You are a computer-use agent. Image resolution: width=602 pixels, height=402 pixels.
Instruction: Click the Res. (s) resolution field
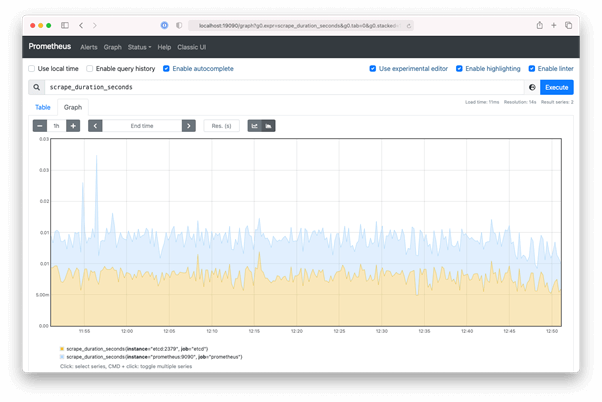click(x=222, y=126)
